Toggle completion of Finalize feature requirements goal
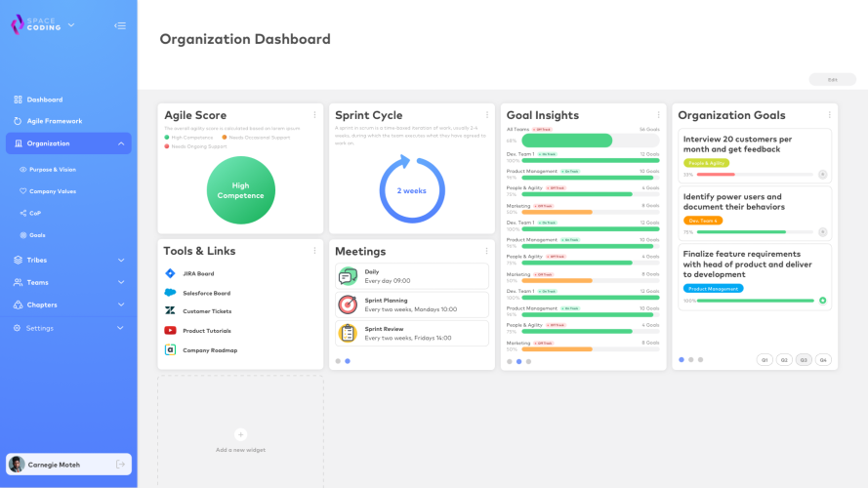Viewport: 868px width, 488px height. click(823, 301)
